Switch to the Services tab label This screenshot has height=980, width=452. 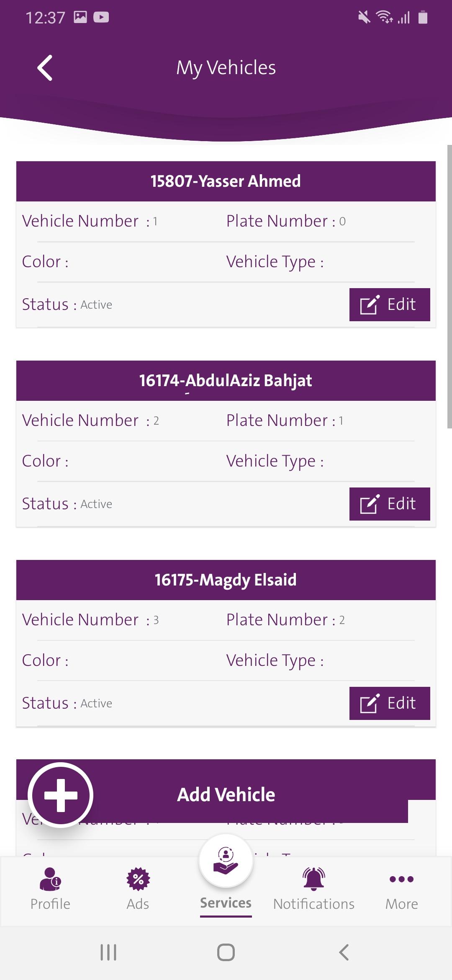click(x=226, y=903)
